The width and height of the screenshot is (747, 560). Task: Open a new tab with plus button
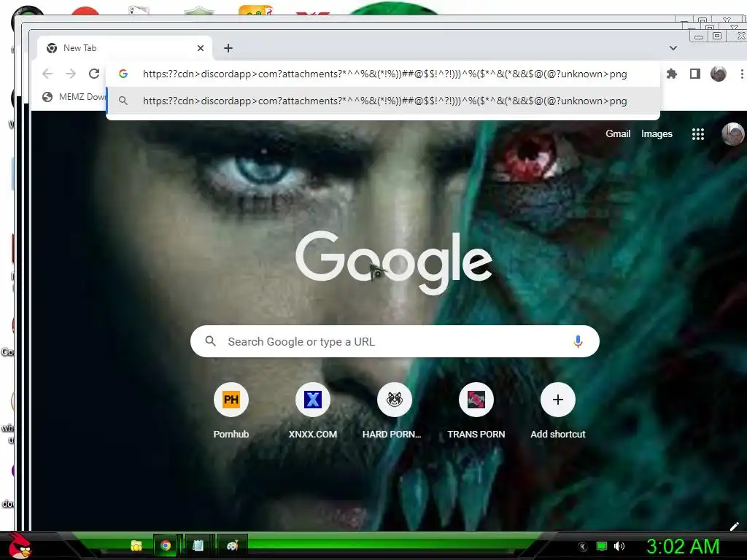click(228, 48)
